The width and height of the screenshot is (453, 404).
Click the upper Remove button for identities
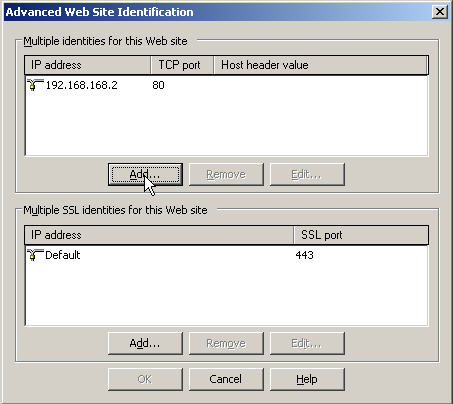[226, 174]
